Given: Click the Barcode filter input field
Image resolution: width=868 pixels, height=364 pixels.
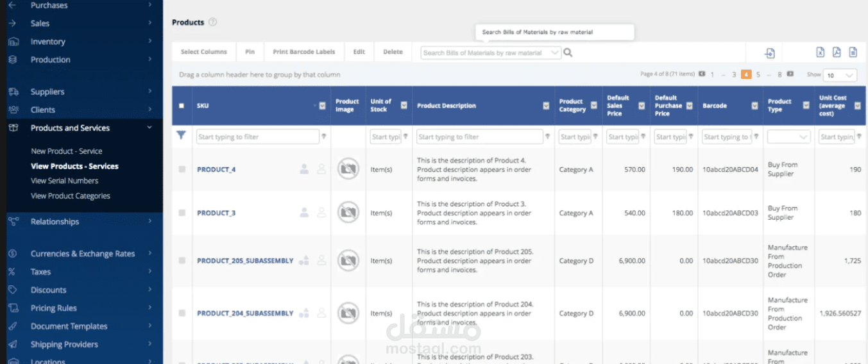Looking at the screenshot, I should coord(728,136).
